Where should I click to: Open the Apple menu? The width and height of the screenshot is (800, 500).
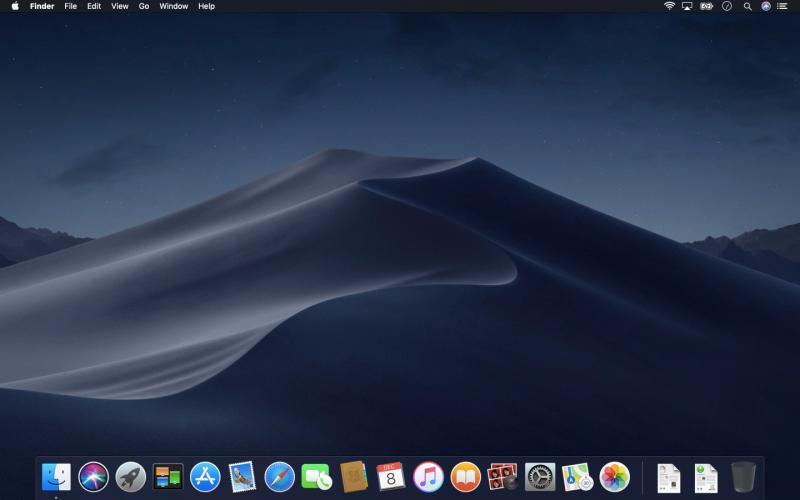(15, 6)
